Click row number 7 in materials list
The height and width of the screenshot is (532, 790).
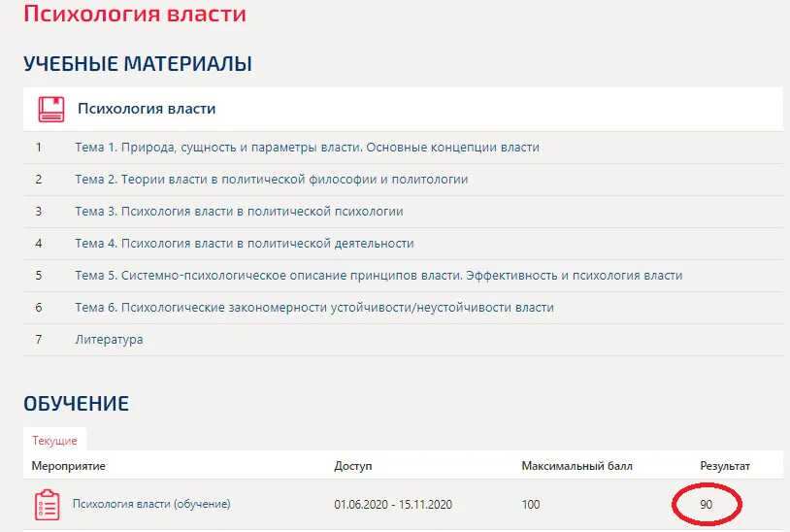pyautogui.click(x=38, y=340)
